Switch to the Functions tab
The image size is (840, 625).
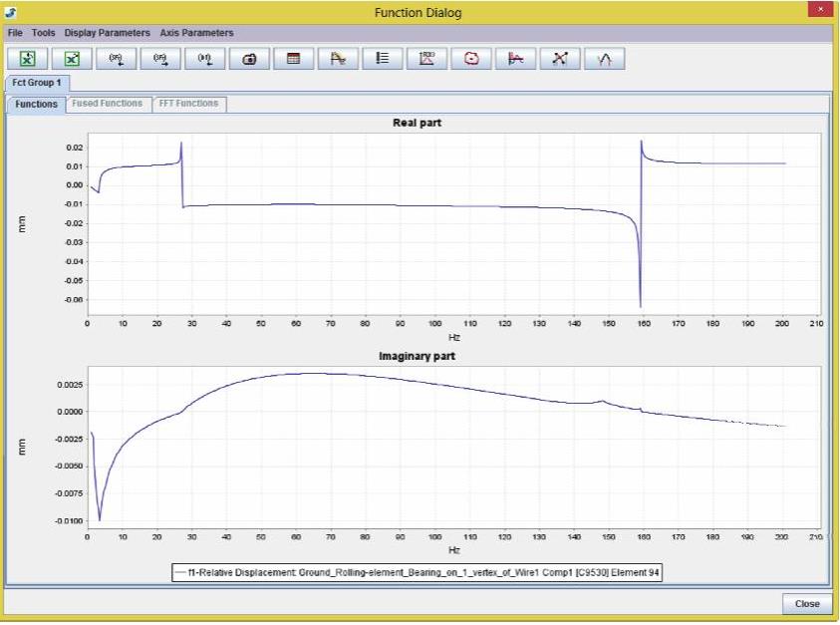[x=37, y=104]
